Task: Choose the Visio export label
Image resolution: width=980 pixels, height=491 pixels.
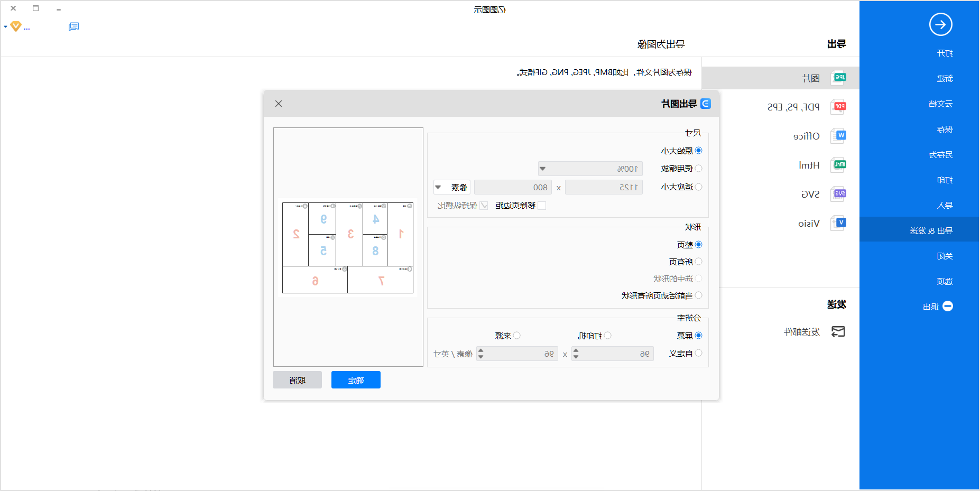Action: [x=809, y=224]
